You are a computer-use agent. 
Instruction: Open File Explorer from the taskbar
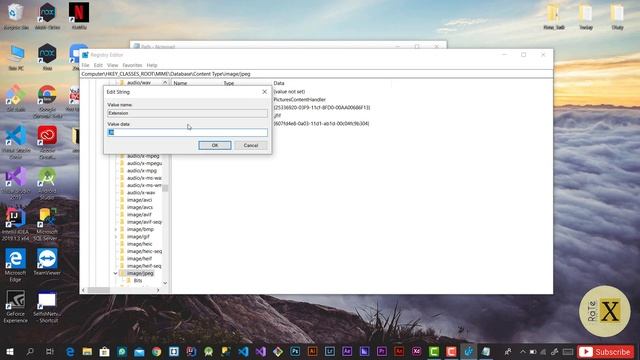87,351
